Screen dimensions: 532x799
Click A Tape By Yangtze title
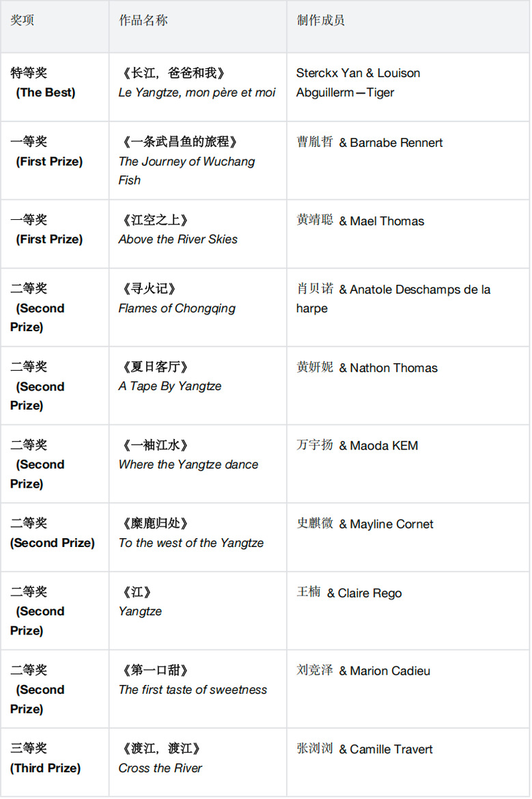[x=169, y=387]
